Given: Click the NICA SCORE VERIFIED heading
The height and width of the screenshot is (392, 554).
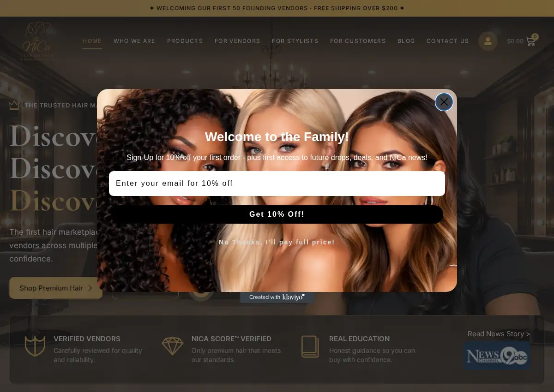Looking at the screenshot, I should tap(231, 339).
